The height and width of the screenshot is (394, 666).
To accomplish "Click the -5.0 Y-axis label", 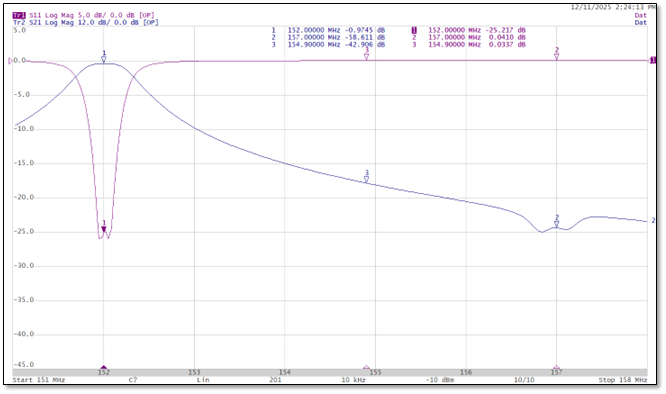I will click(x=22, y=94).
